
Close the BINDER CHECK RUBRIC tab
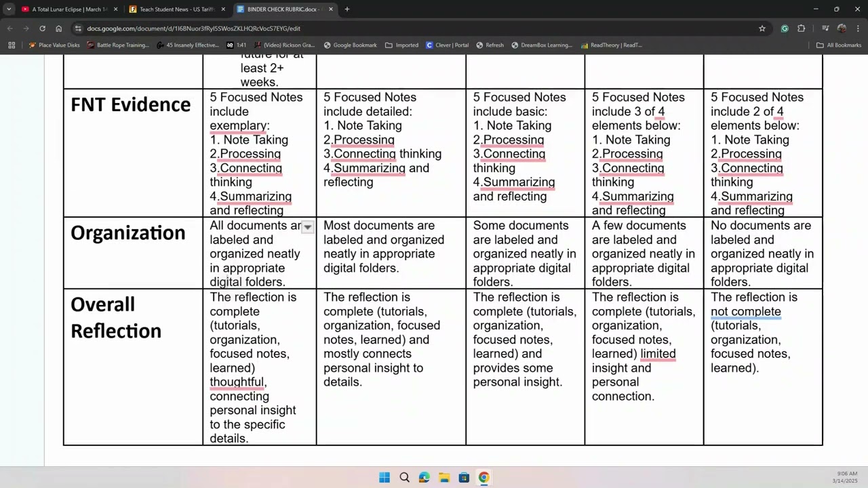point(331,9)
